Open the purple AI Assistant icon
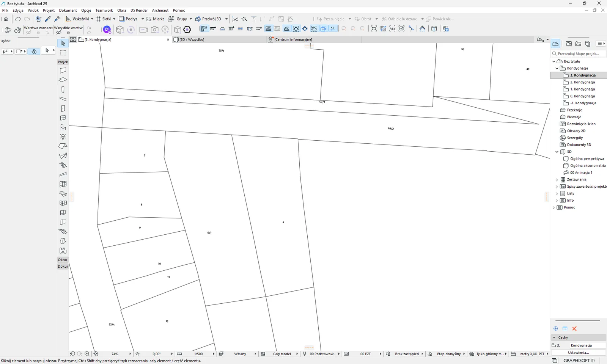 (x=107, y=29)
